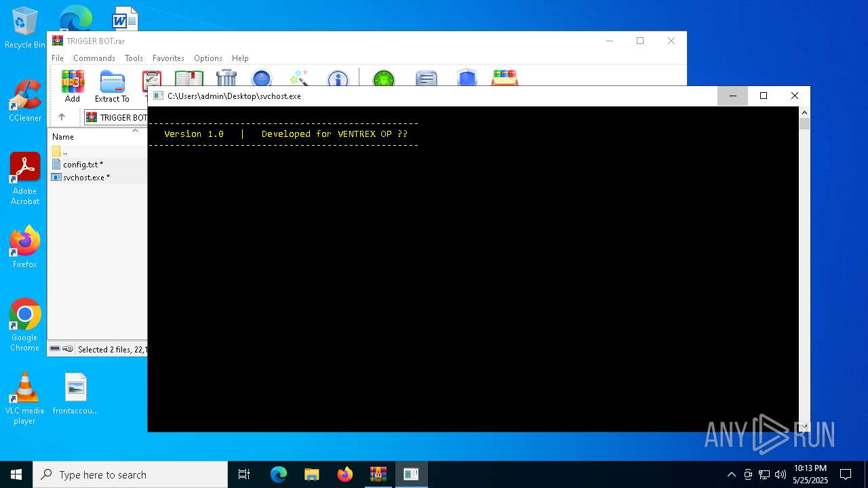Click the TRIGGER BOT archive path field
This screenshot has width=868, height=488.
click(x=116, y=117)
